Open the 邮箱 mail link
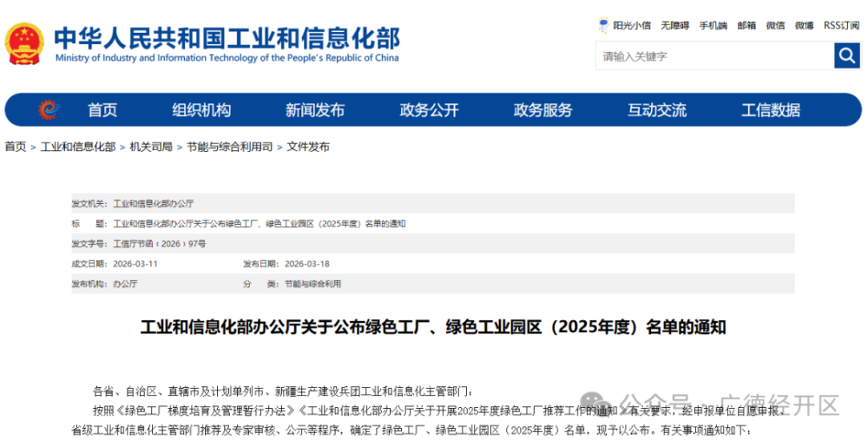Image resolution: width=868 pixels, height=440 pixels. pos(746,26)
